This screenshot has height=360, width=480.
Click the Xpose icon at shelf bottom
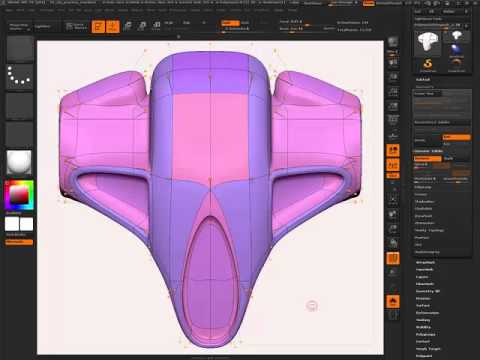(x=393, y=315)
